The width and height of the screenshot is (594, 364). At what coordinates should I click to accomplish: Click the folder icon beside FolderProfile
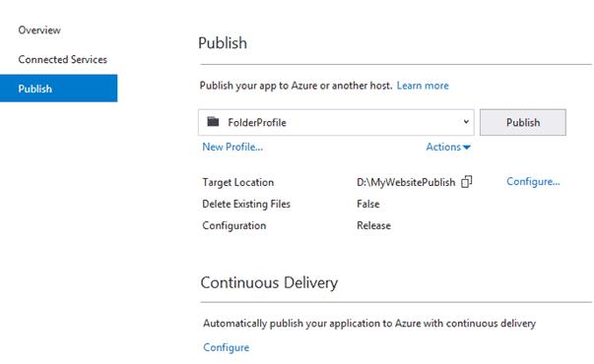[213, 121]
